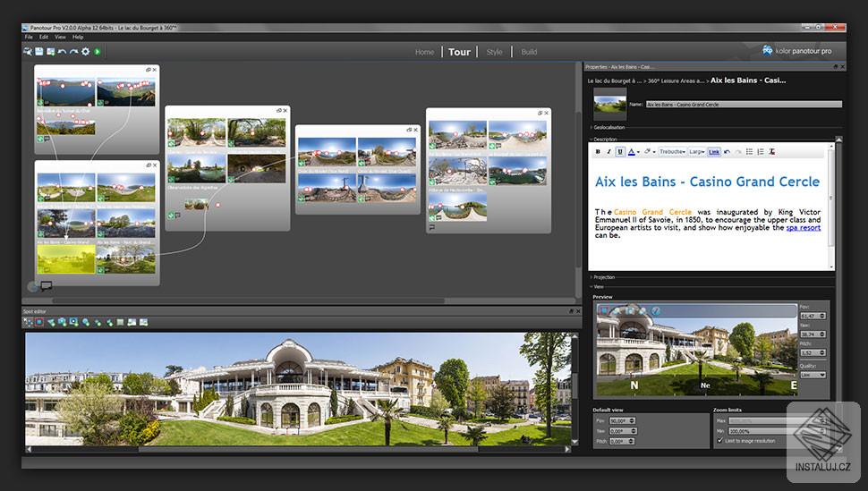Screen dimensions: 868x491
Task: Click the bulleted list icon
Action: [749, 152]
